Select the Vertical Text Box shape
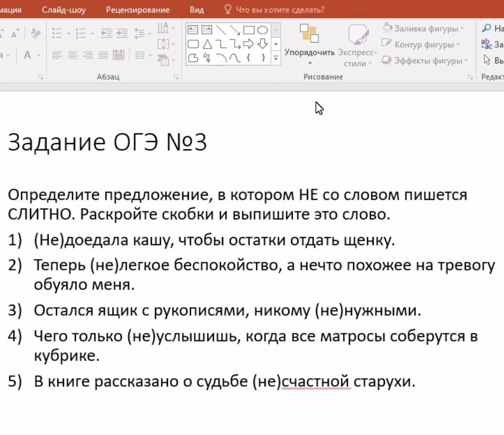Screen dimensions: 504x435 pyautogui.click(x=207, y=30)
